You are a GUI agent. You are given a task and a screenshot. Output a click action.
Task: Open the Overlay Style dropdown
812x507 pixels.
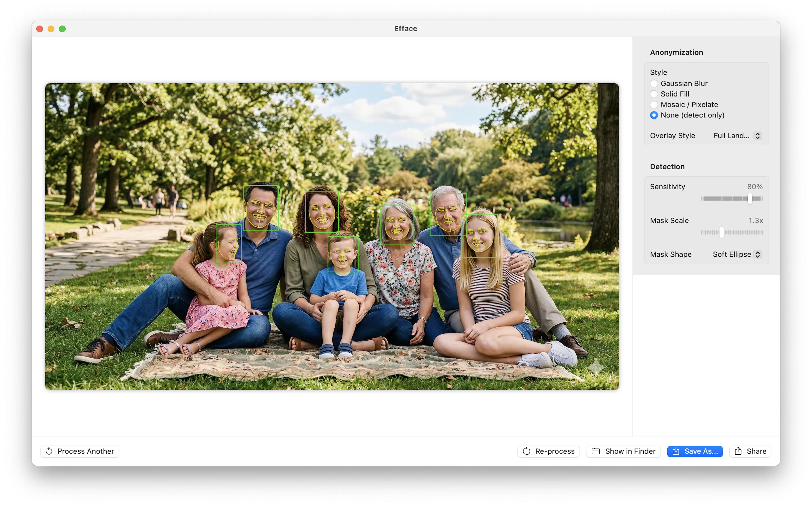(736, 136)
